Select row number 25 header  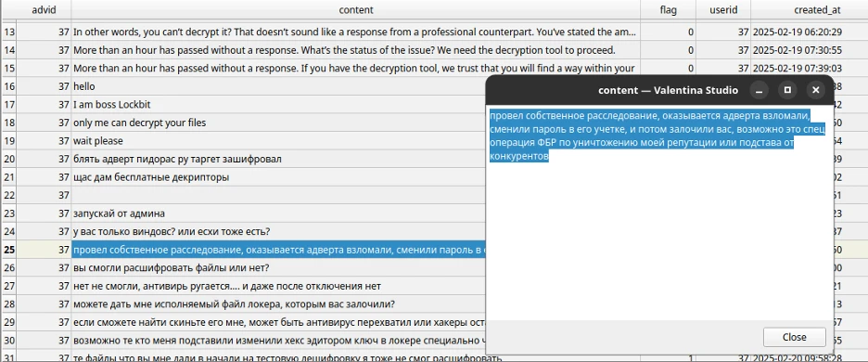pos(9,250)
